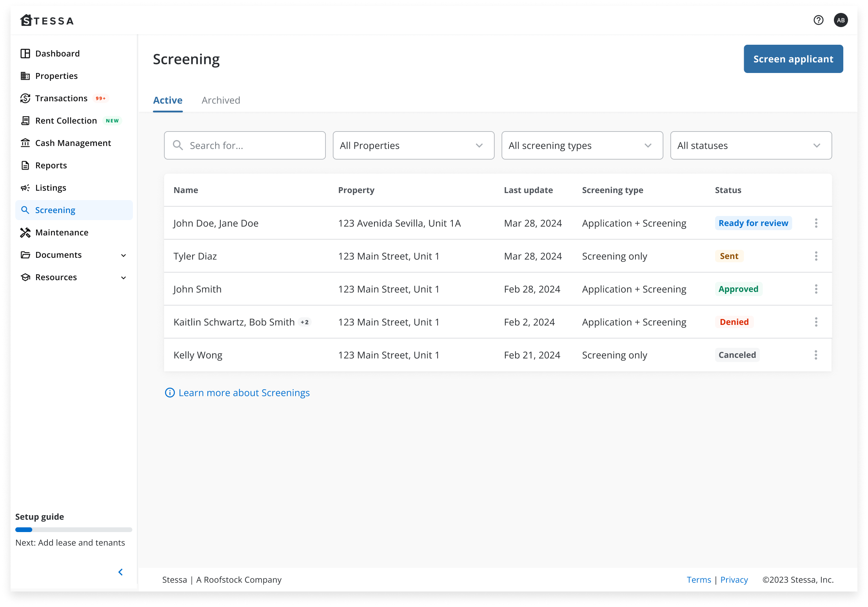Open Learn more about Screenings link
The height and width of the screenshot is (607, 868).
point(244,393)
